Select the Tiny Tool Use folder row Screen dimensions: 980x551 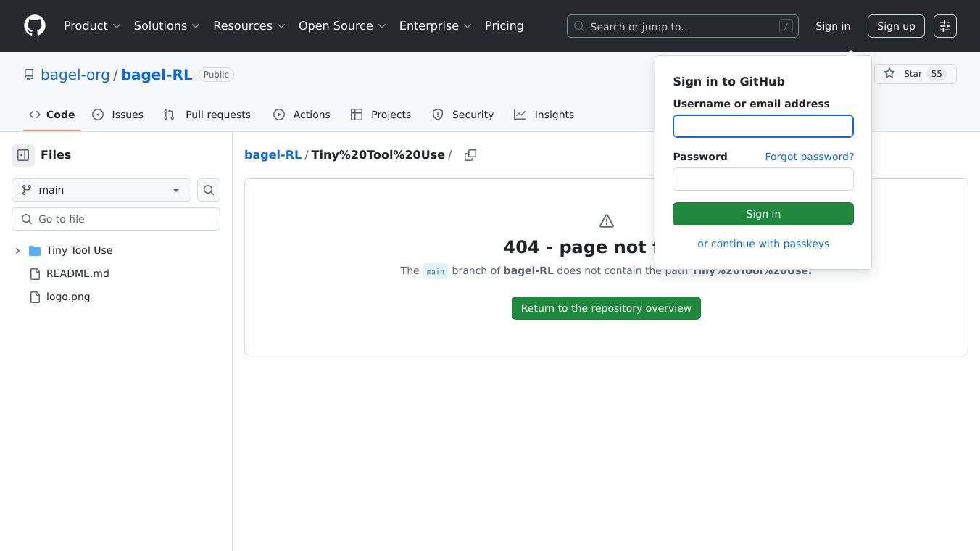(x=116, y=251)
